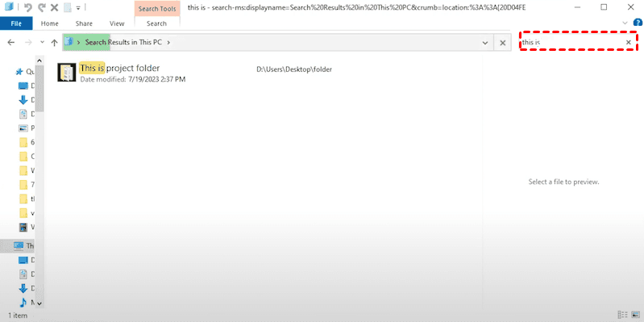The height and width of the screenshot is (322, 644).
Task: Click the path 'D:\Users\Desktop\folder'
Action: click(294, 69)
